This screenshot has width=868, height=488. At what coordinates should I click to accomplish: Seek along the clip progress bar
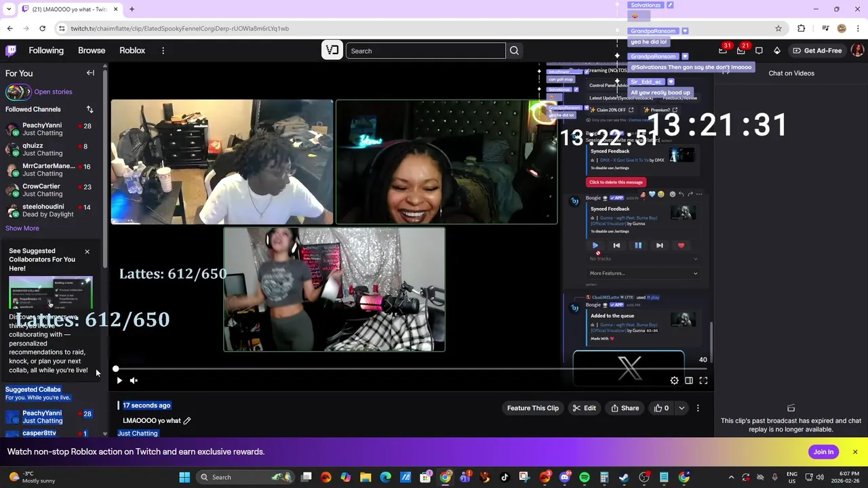[x=411, y=369]
